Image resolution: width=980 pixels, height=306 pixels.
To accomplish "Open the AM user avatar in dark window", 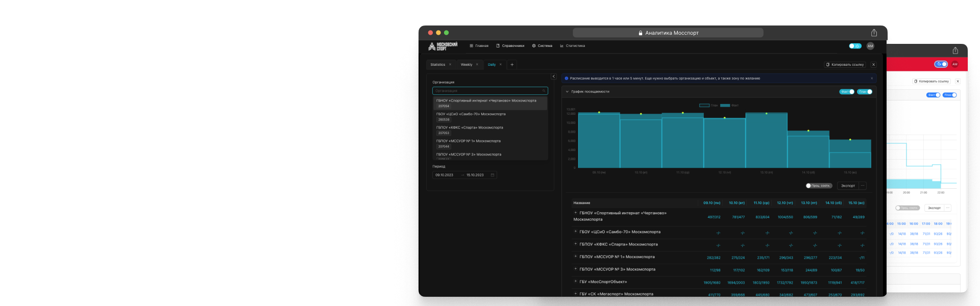I will (x=870, y=46).
